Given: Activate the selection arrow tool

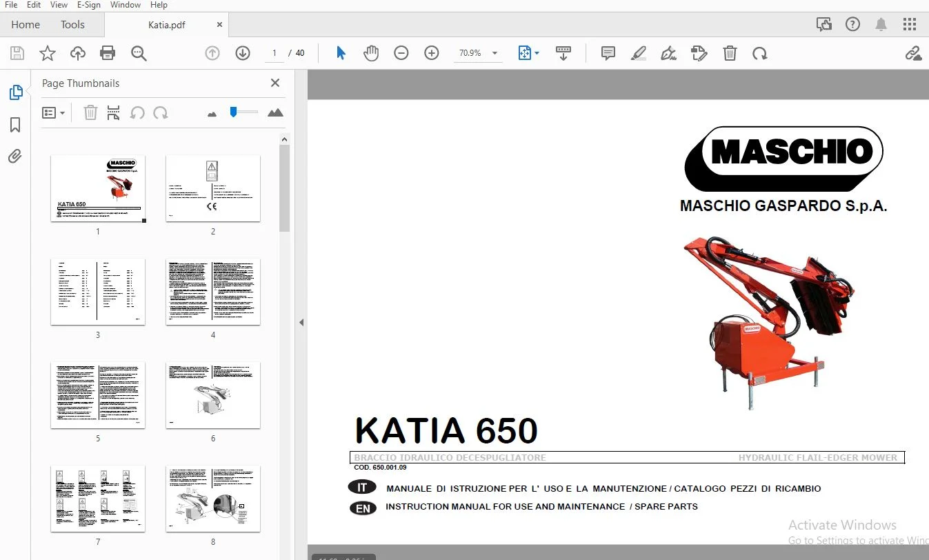Looking at the screenshot, I should pos(341,53).
